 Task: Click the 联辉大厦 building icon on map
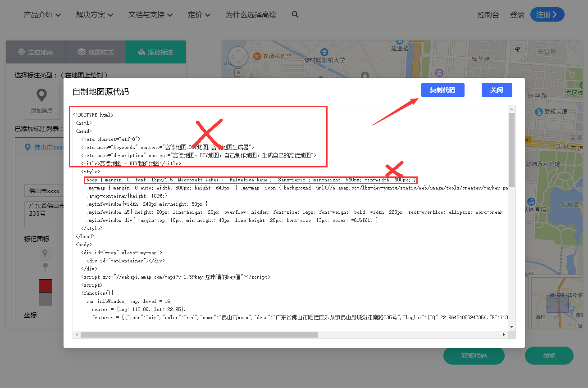point(538,112)
